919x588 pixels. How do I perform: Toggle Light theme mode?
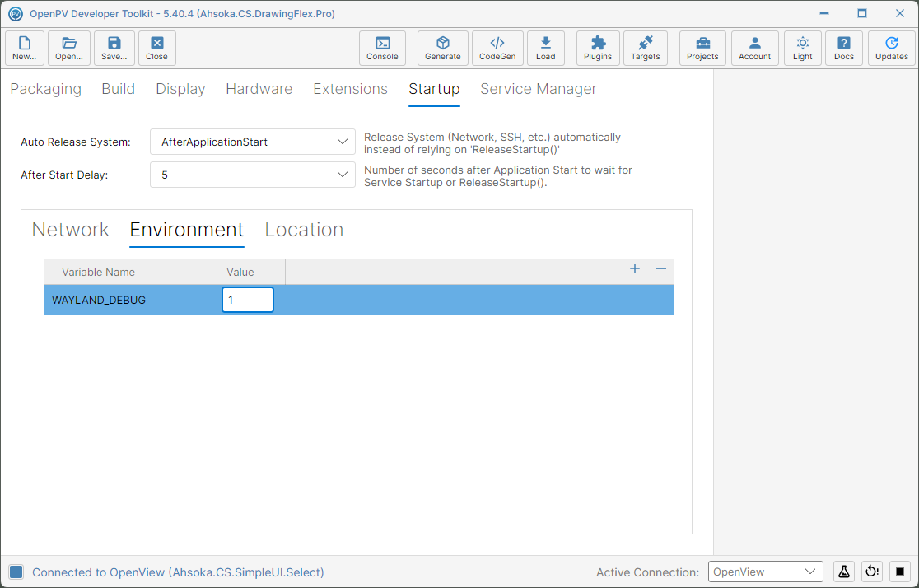coord(802,48)
